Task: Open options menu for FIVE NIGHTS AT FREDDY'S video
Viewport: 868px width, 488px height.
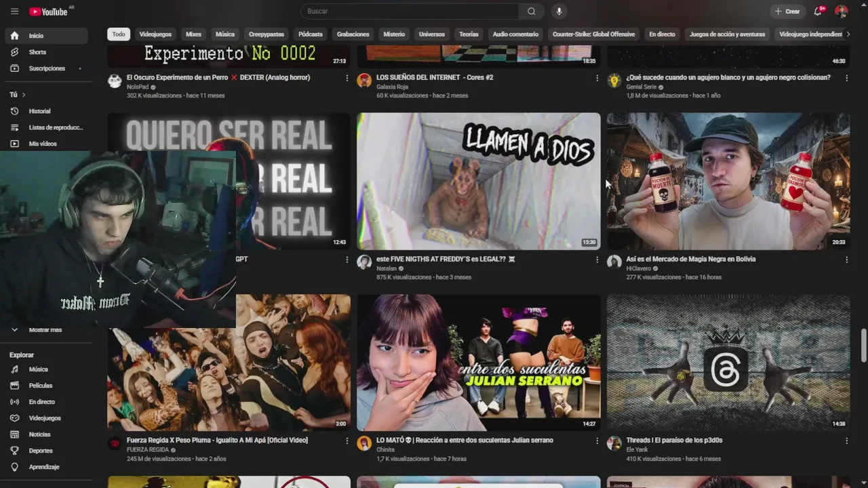Action: [x=597, y=260]
